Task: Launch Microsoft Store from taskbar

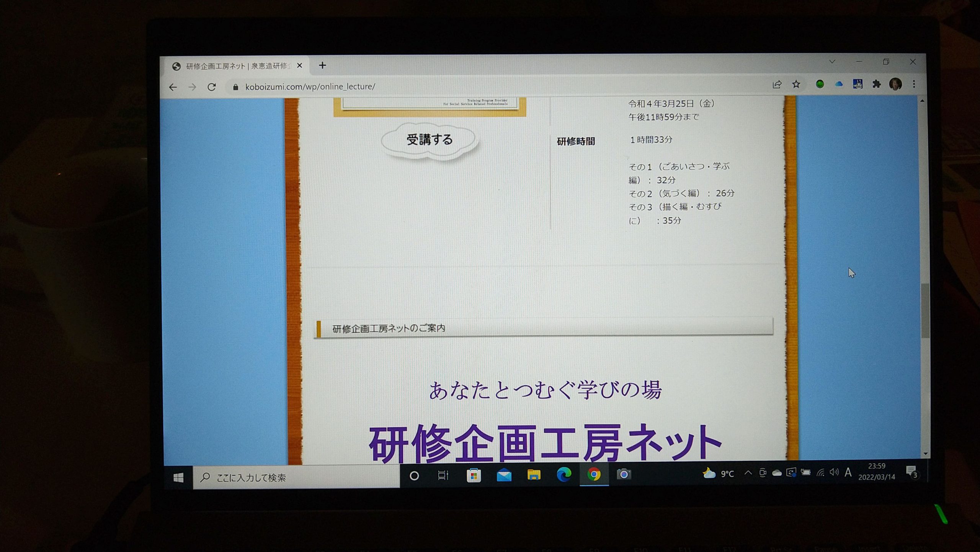Action: 474,475
